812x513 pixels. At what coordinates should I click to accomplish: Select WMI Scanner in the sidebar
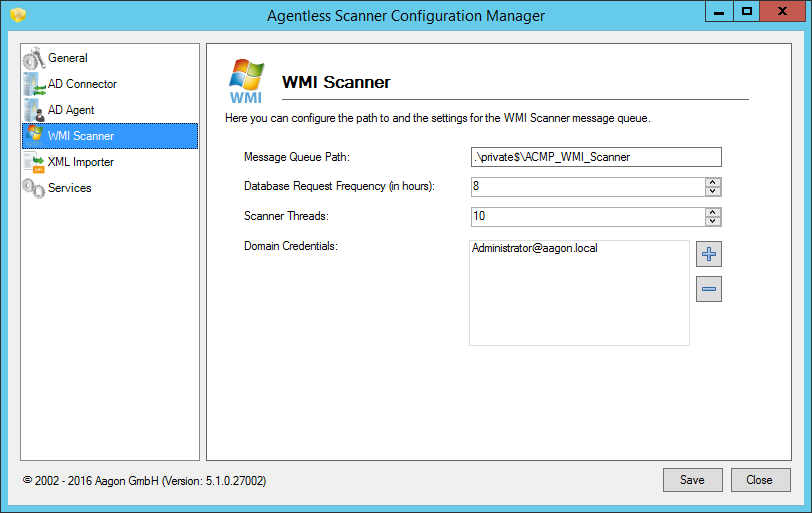(110, 136)
